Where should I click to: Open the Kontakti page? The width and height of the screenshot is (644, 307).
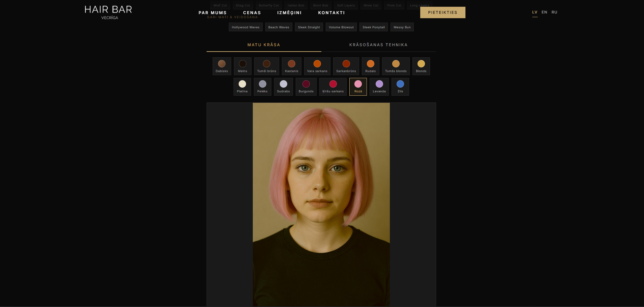[x=331, y=13]
